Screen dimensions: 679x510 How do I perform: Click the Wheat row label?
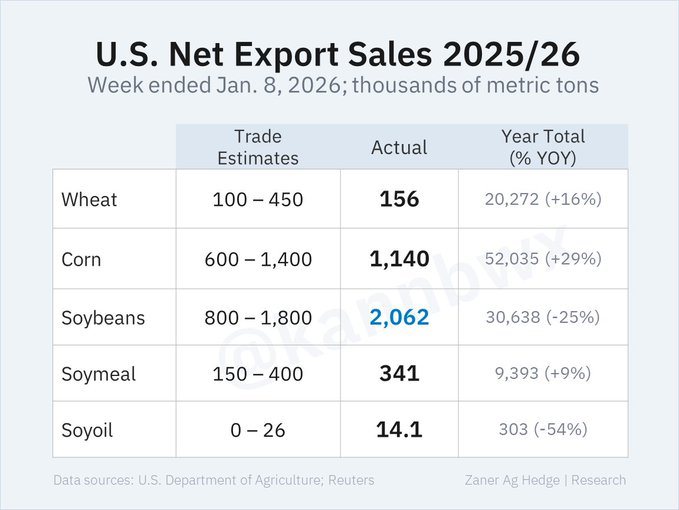point(89,199)
